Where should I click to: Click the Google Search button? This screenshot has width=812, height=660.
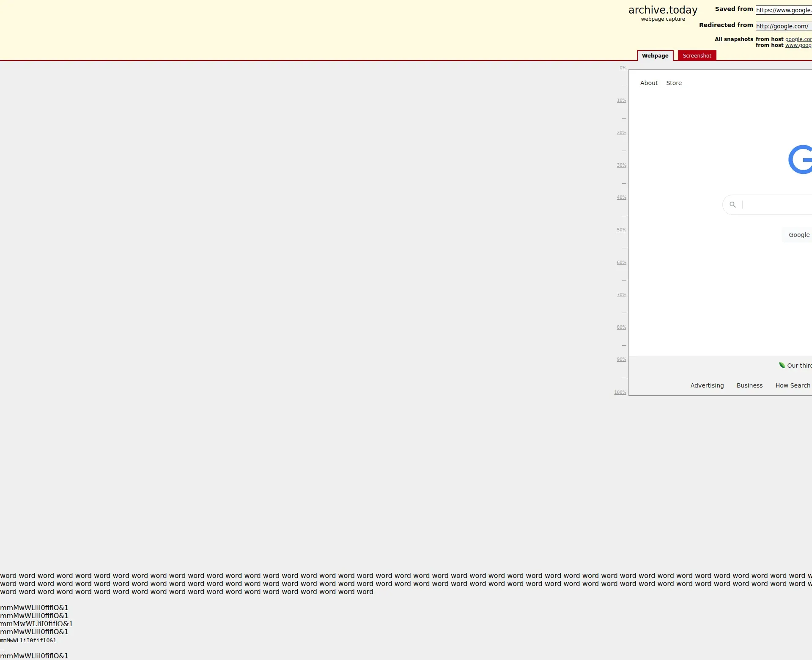tap(797, 235)
